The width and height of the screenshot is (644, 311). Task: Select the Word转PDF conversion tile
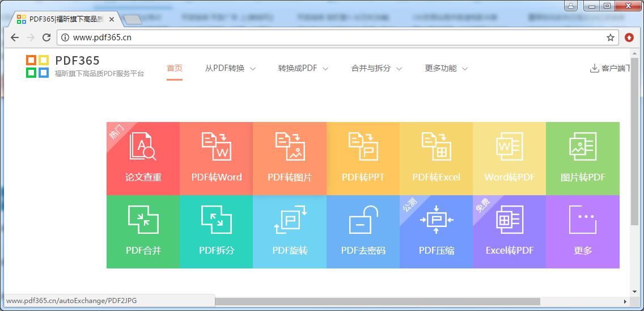click(509, 158)
